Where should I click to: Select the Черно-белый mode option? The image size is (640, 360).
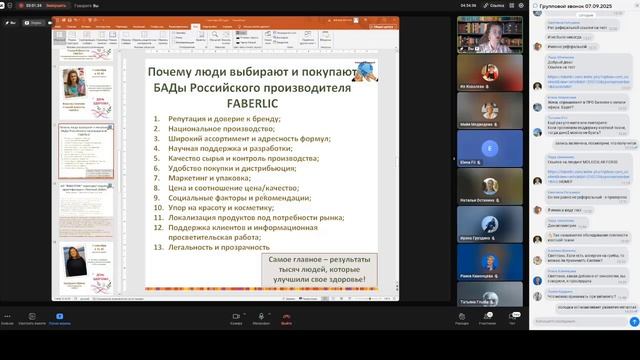(x=247, y=42)
